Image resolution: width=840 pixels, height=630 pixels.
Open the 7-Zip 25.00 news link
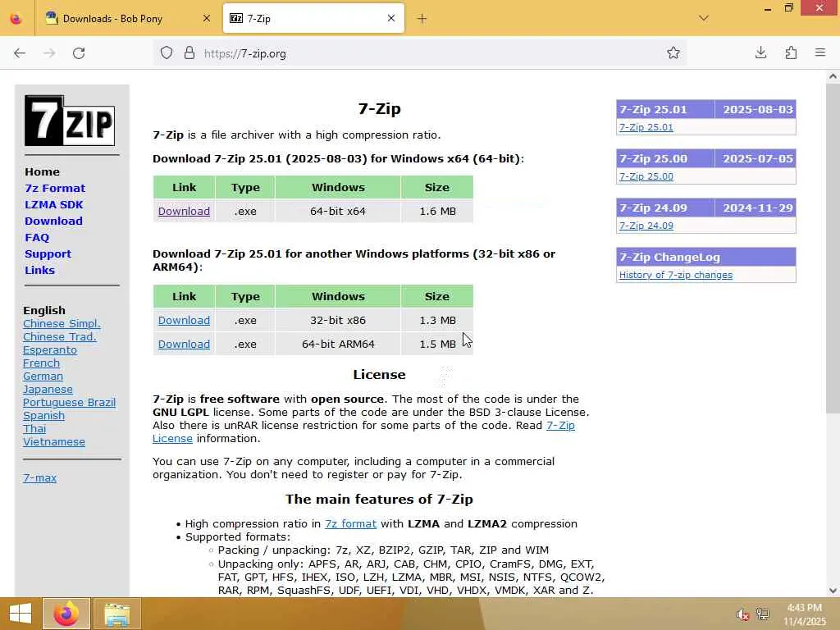click(646, 177)
